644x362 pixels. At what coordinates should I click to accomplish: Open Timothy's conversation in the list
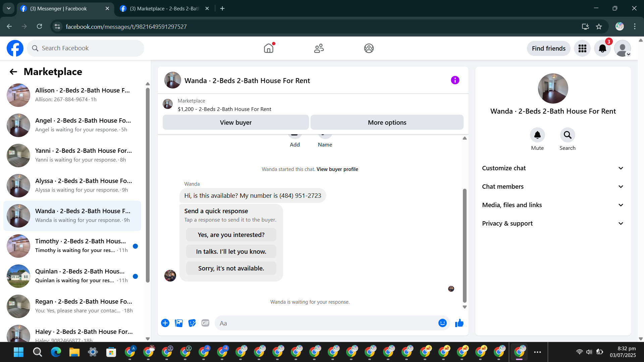(x=80, y=246)
